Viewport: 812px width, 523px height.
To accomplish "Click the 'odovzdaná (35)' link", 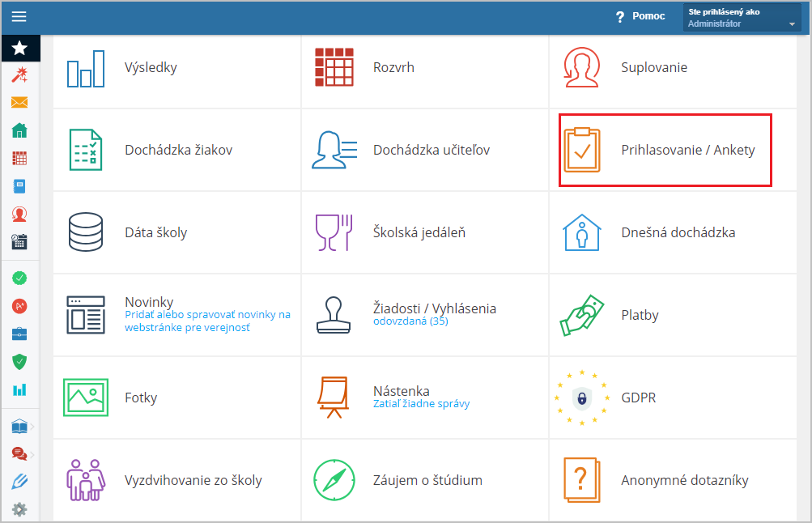I will (410, 321).
